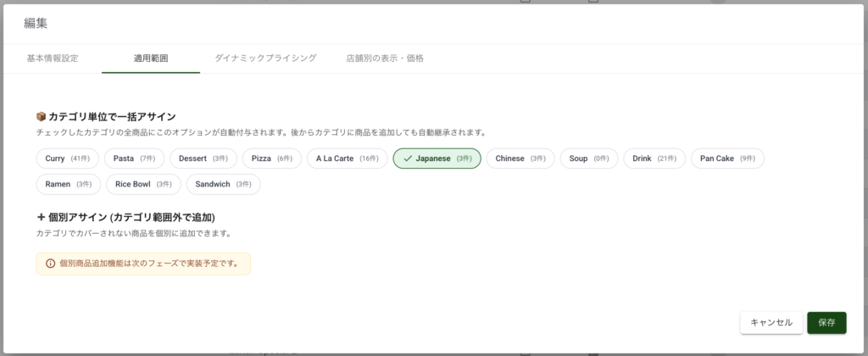Screen dimensions: 868x356
Task: Toggle the Rice Bowl category chip
Action: coord(143,185)
